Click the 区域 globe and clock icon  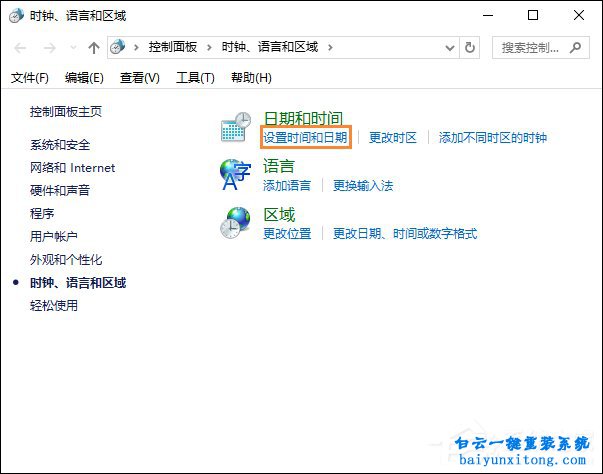pos(235,223)
